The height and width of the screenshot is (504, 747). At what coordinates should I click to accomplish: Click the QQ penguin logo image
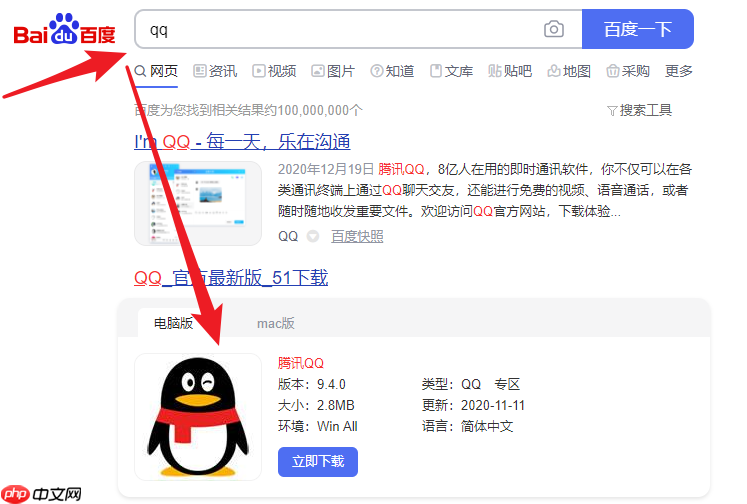198,417
